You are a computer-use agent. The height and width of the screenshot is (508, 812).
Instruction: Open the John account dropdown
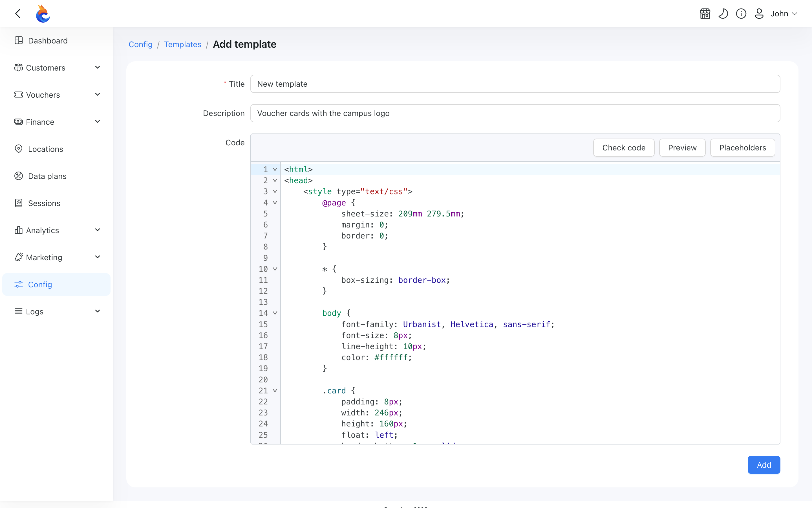pyautogui.click(x=784, y=14)
